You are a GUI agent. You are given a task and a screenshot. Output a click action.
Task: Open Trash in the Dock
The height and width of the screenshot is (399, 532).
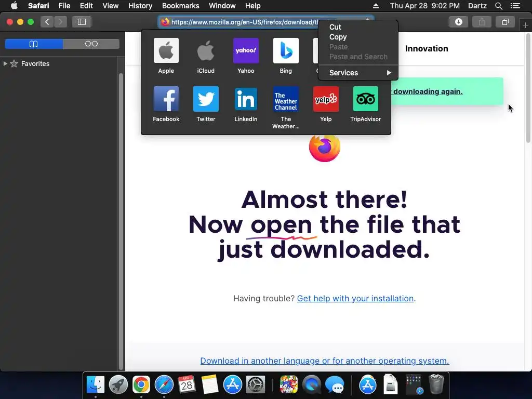[x=436, y=384]
